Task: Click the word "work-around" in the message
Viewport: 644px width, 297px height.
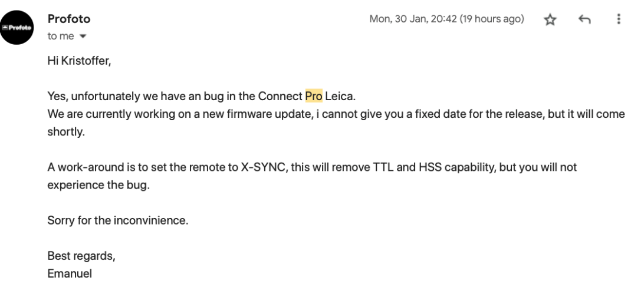Action: coord(82,167)
